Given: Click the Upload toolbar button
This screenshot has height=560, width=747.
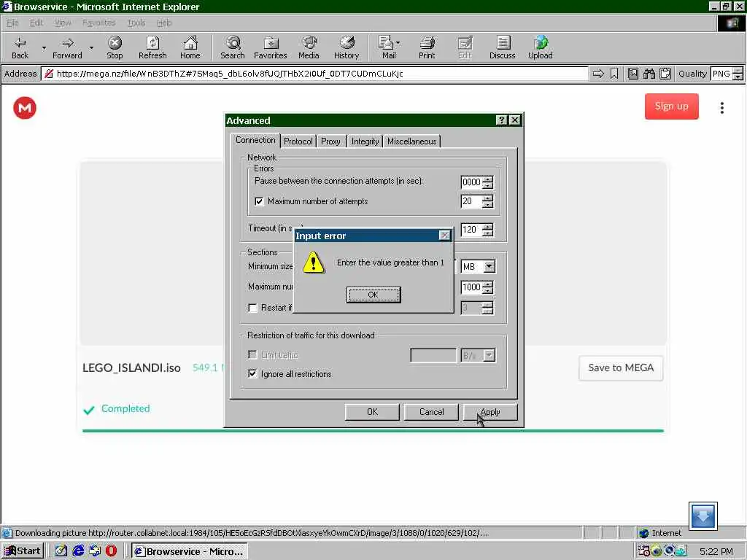Looking at the screenshot, I should pyautogui.click(x=541, y=47).
